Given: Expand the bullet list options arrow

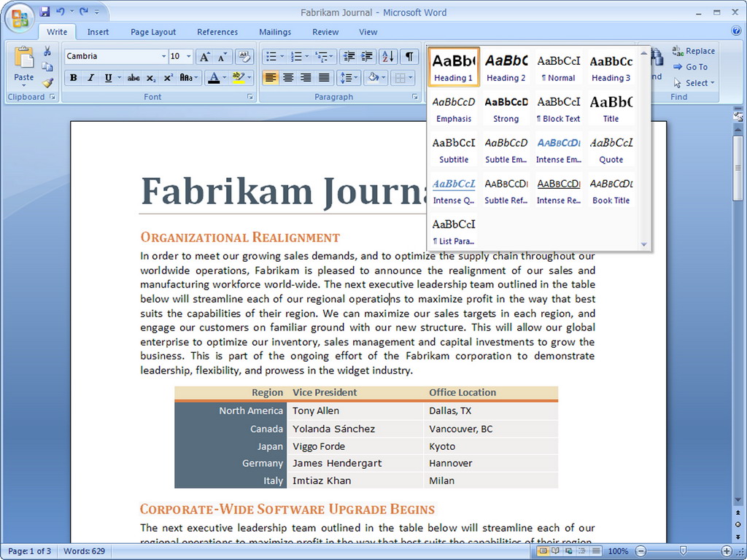Looking at the screenshot, I should [282, 56].
